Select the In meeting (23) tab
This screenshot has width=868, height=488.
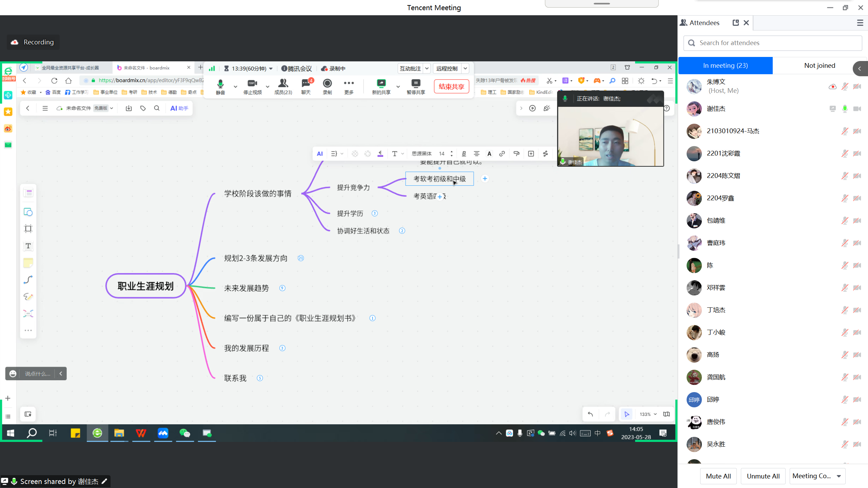tap(725, 65)
